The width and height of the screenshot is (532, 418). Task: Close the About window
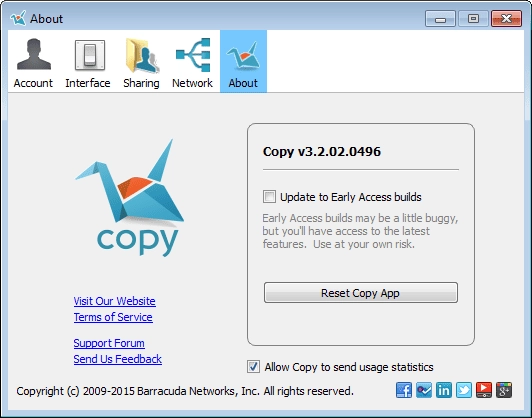[506, 19]
